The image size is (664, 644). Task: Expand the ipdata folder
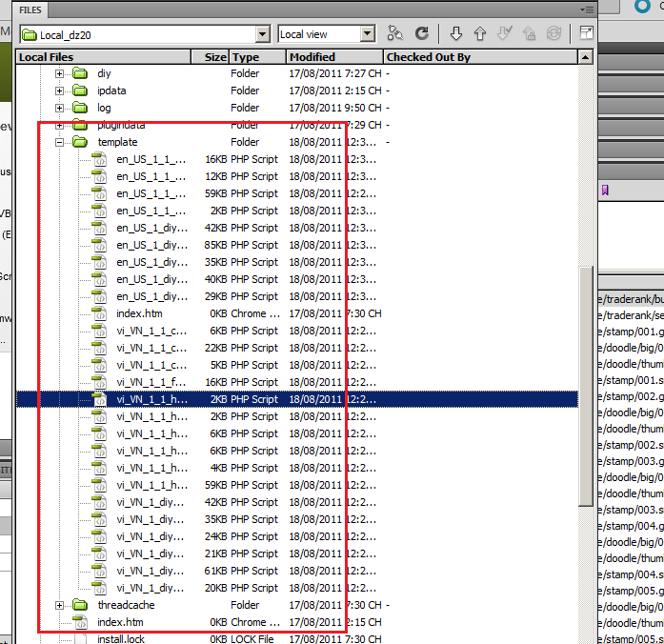(x=59, y=91)
